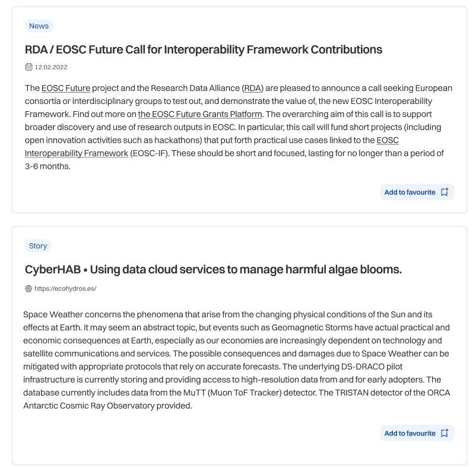Click the date 12.02.2022 label
Image resolution: width=476 pixels, height=467 pixels.
(x=50, y=67)
